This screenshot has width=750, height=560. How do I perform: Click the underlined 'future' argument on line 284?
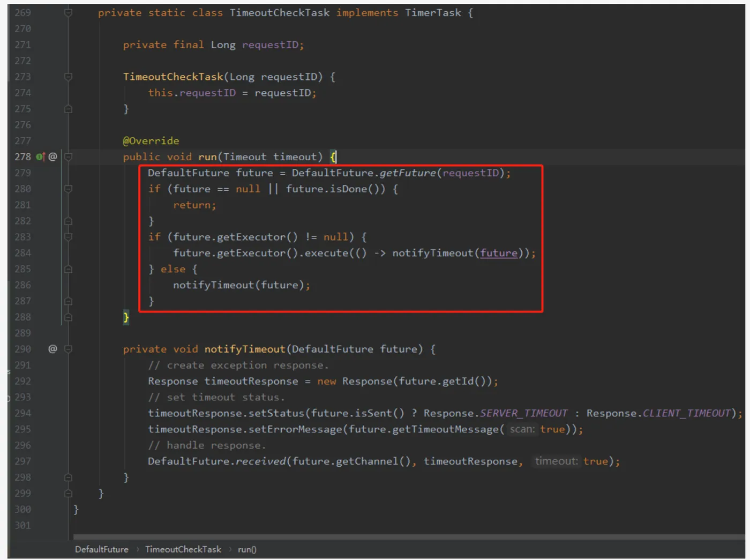[x=499, y=253]
